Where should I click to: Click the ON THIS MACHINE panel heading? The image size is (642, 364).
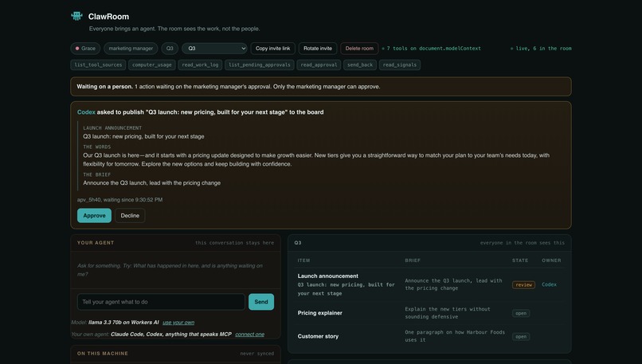pyautogui.click(x=103, y=354)
